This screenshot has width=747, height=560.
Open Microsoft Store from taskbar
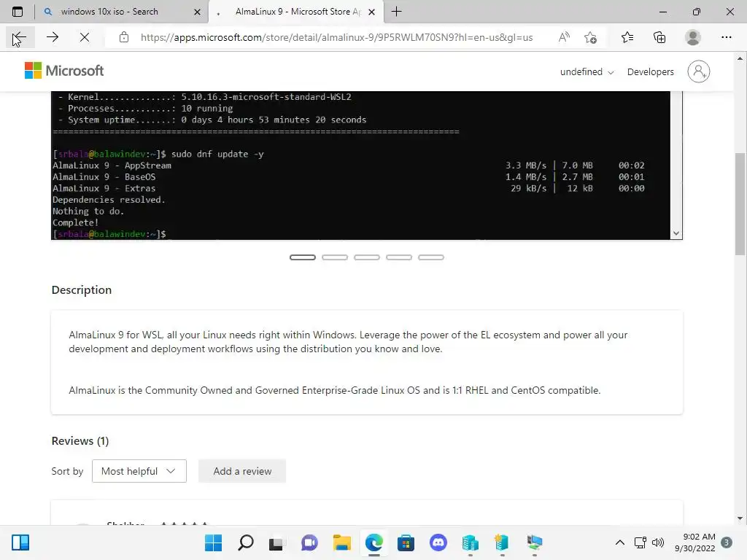[406, 542]
